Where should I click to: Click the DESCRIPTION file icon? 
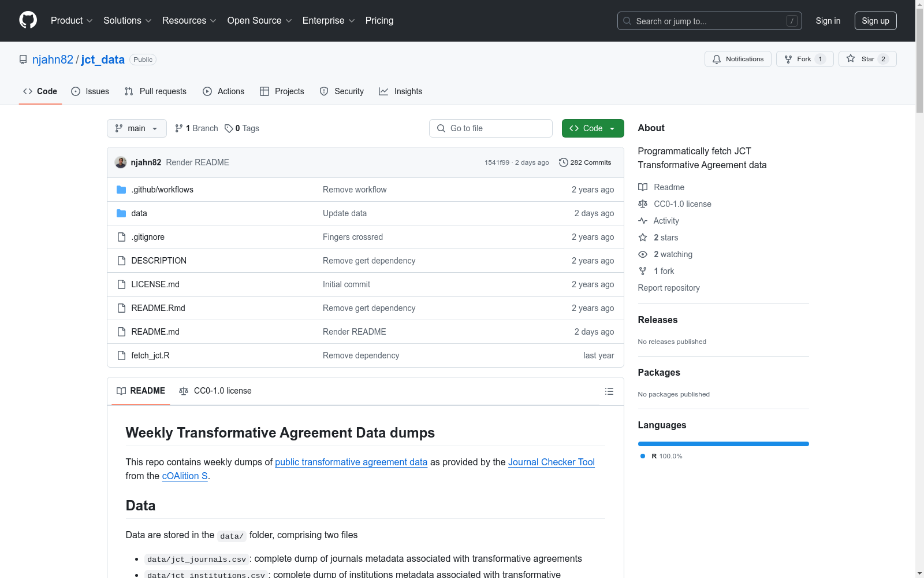point(121,261)
